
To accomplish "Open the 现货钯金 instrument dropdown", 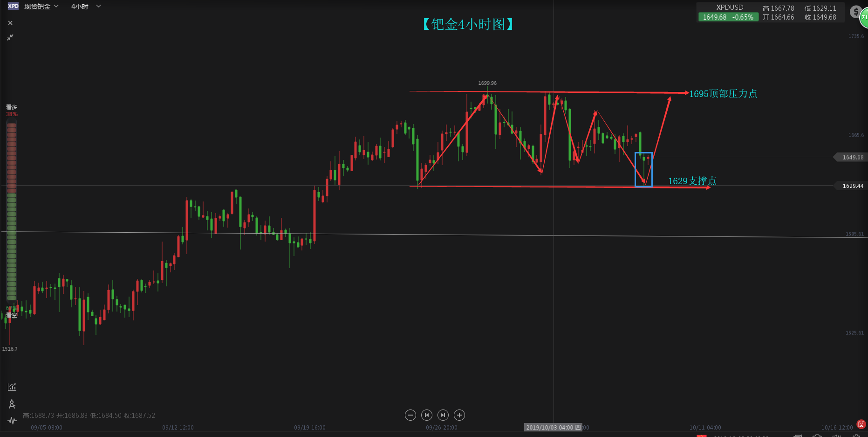I will point(41,7).
